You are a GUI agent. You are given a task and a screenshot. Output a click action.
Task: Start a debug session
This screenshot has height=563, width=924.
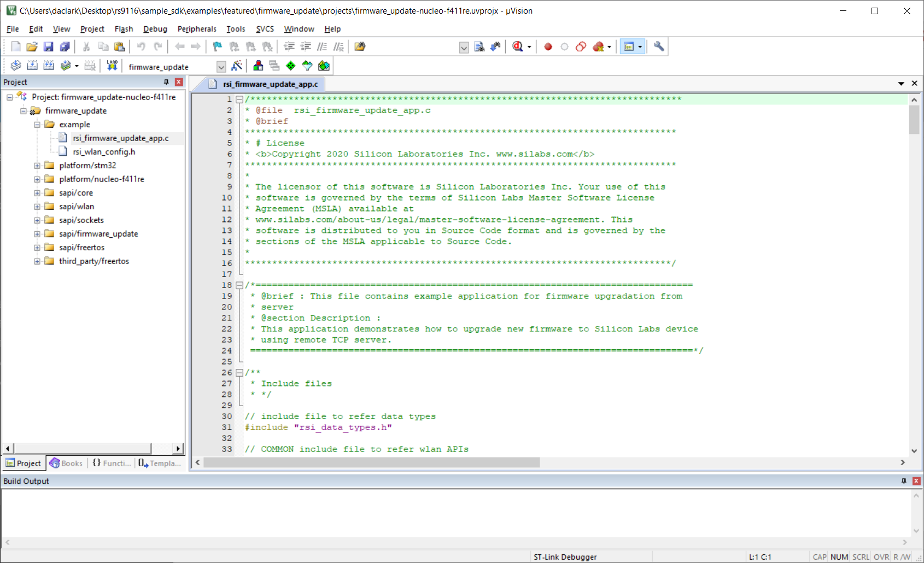point(518,46)
